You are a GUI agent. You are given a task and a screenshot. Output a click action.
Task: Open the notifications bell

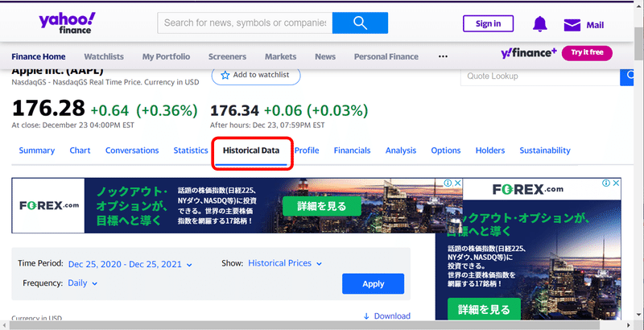tap(539, 24)
